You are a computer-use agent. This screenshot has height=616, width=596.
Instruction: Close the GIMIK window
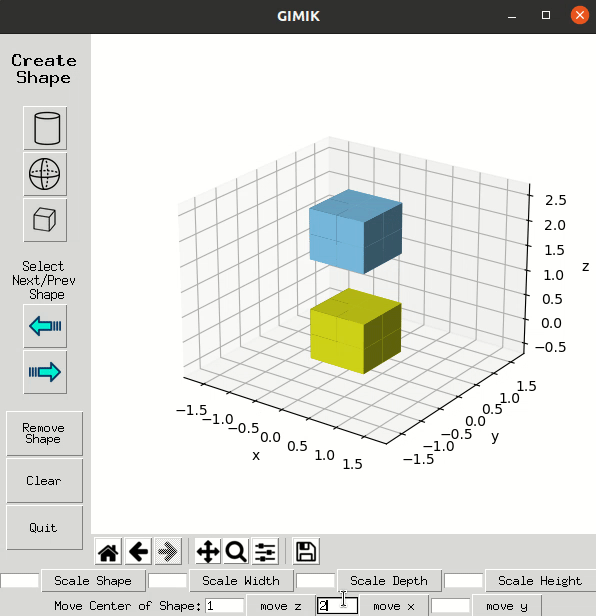579,15
